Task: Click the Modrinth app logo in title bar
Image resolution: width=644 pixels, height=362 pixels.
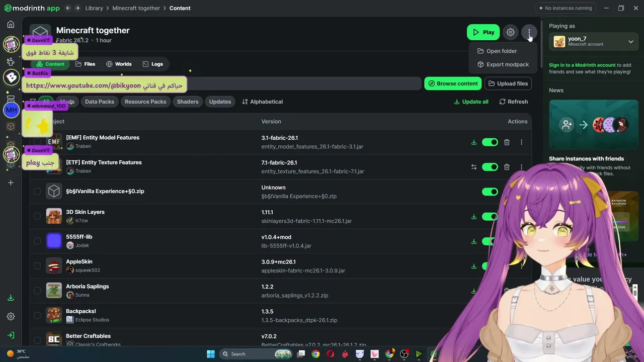Action: [32, 8]
